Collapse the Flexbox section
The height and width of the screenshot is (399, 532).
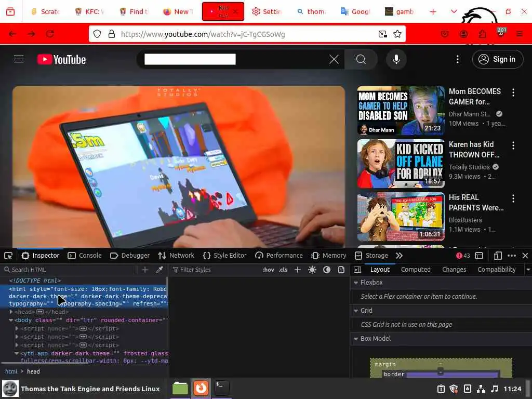coord(356,283)
